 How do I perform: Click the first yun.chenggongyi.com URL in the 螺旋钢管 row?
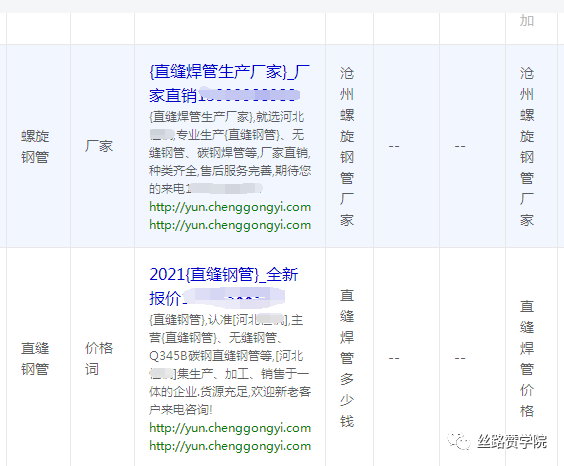click(x=230, y=207)
